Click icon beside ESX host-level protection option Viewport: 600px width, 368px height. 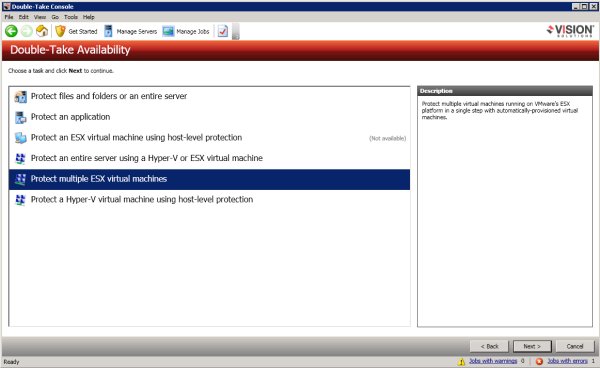[20, 138]
